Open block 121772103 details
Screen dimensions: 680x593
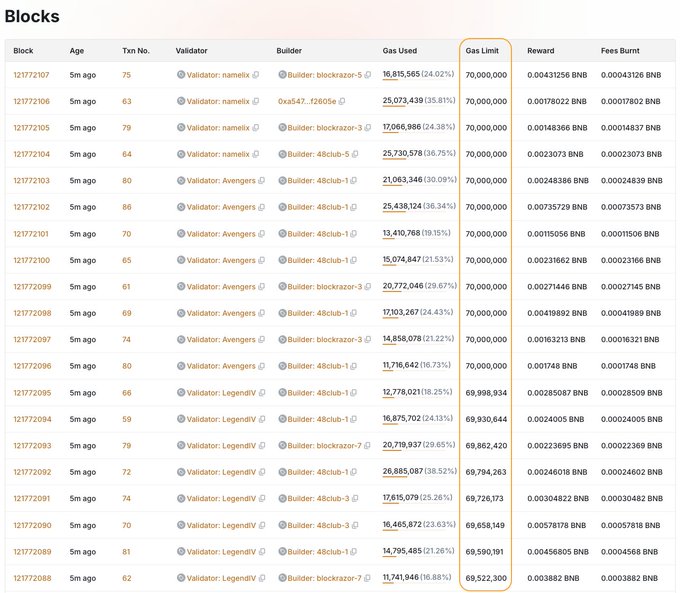point(31,181)
